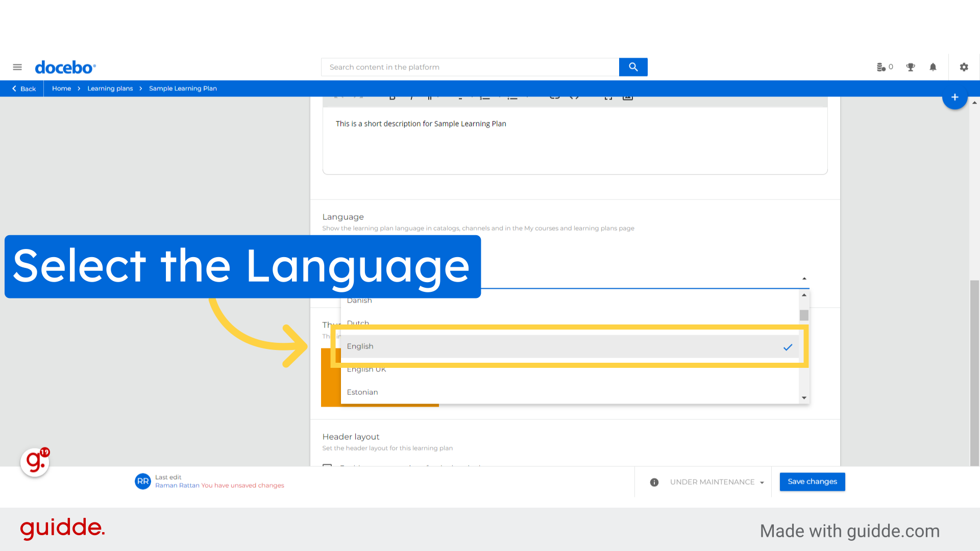Viewport: 980px width, 551px height.
Task: Apply italic formatting to the description text
Action: [x=411, y=97]
